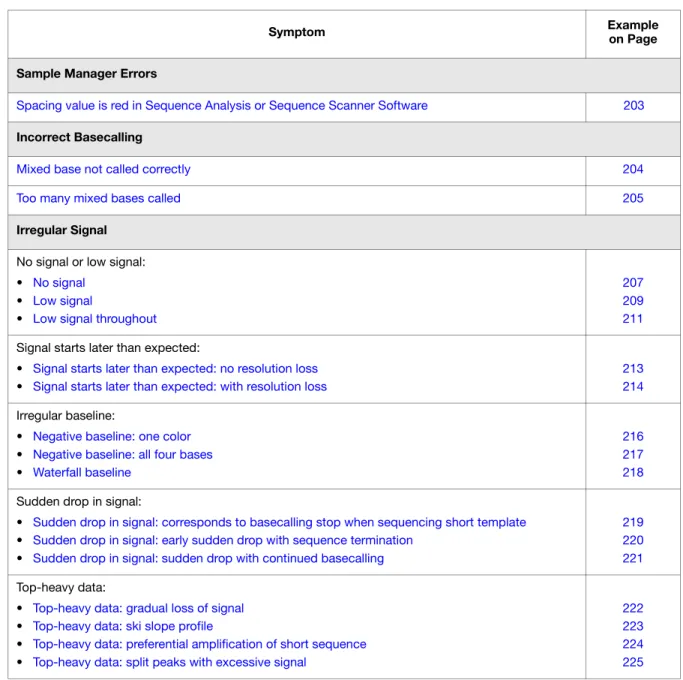
Task: Go to page 218 reference
Action: [x=633, y=473]
